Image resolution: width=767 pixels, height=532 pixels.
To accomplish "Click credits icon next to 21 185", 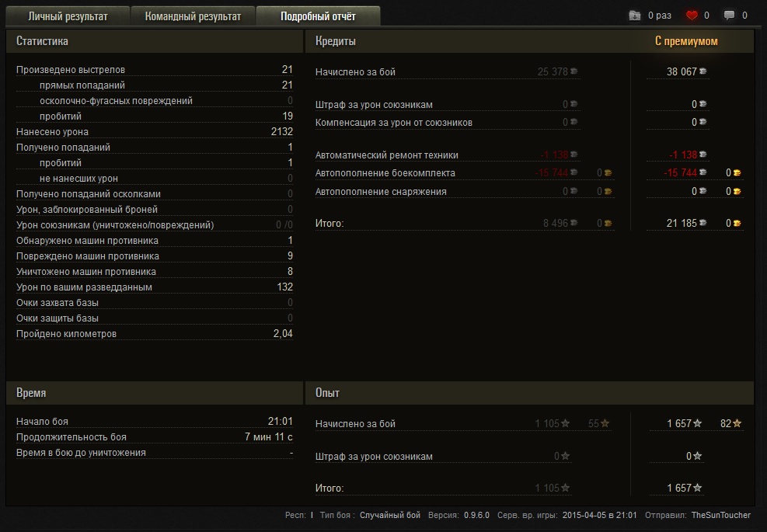I will pos(703,223).
